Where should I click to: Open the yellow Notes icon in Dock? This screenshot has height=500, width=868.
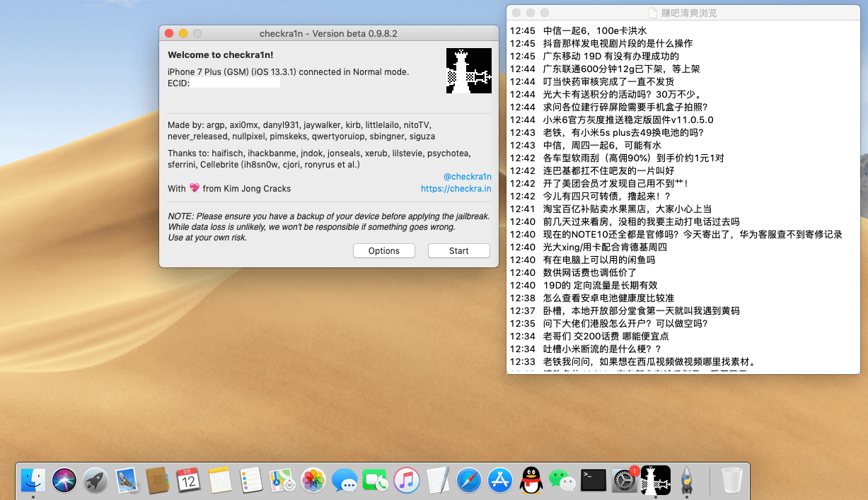(x=220, y=480)
